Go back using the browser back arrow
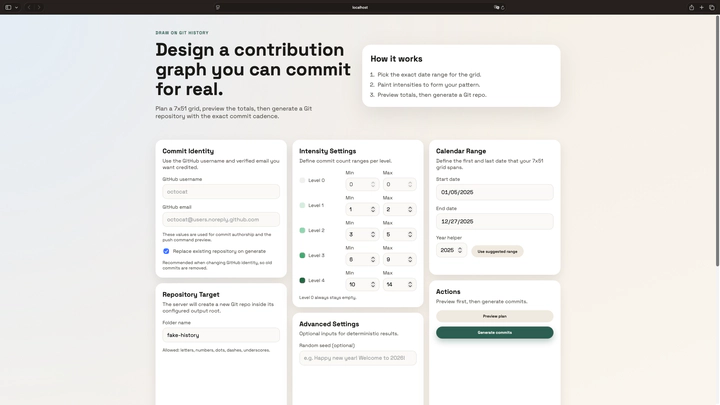This screenshot has height=405, width=720. 29,7
